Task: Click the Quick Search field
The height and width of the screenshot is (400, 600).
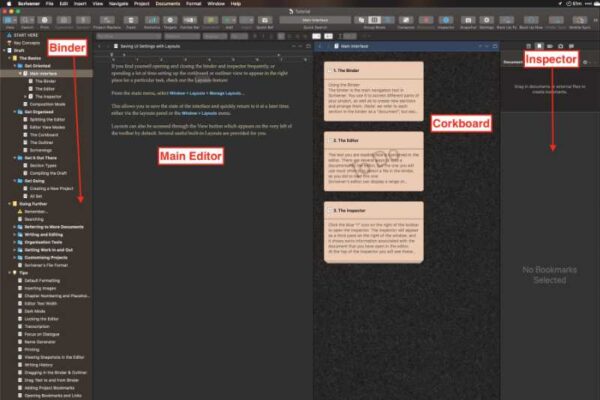Action: click(x=315, y=20)
